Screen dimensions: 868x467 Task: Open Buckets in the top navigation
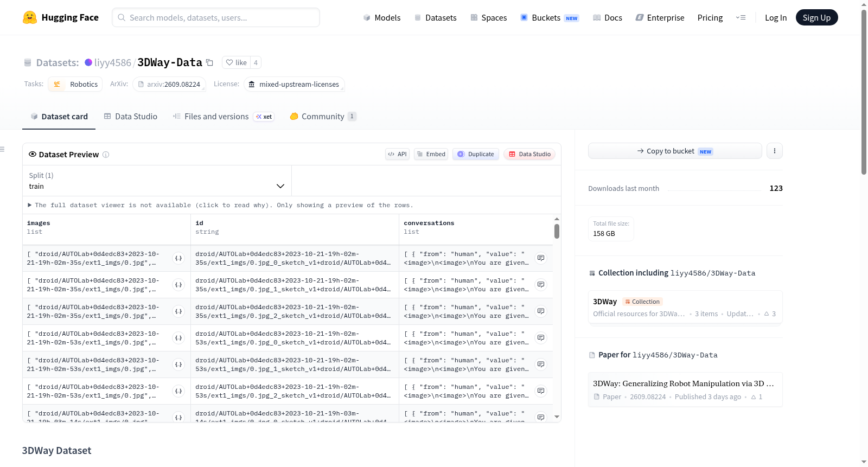click(x=550, y=17)
